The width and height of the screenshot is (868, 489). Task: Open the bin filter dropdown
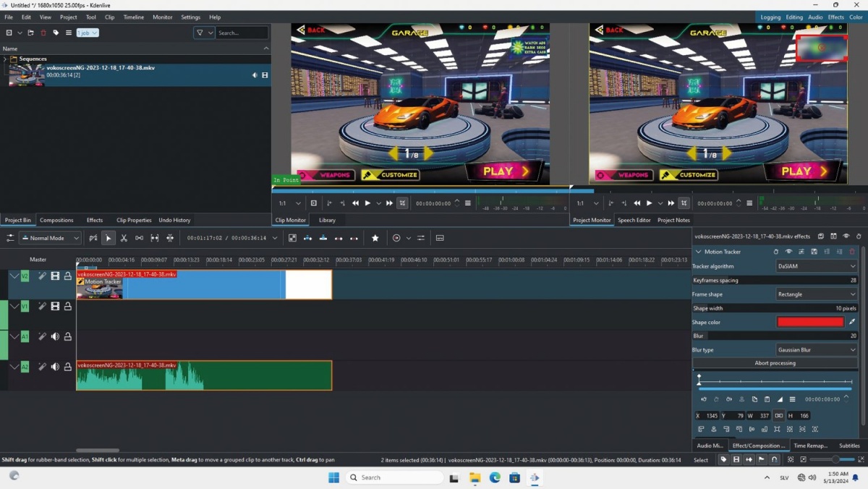point(205,33)
